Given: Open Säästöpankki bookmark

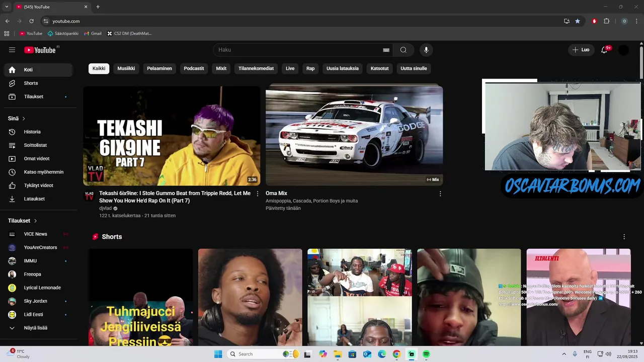Looking at the screenshot, I should click(x=63, y=34).
